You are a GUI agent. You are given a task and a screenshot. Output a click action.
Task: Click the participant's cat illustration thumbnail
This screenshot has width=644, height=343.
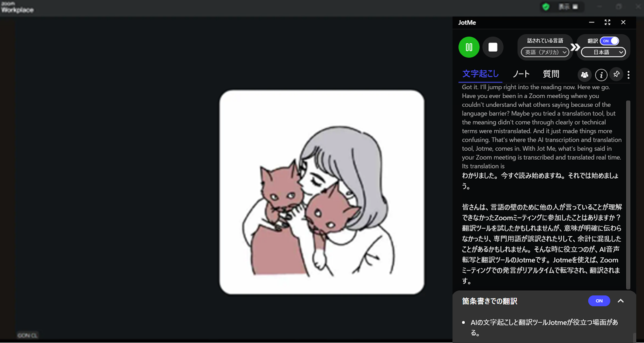point(322,192)
